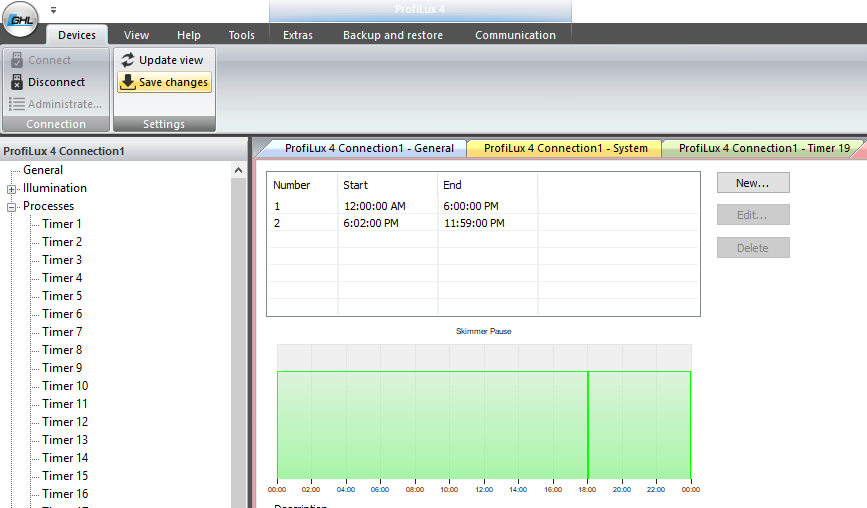The width and height of the screenshot is (867, 508).
Task: Open the Backup and restore tab
Action: [x=393, y=35]
